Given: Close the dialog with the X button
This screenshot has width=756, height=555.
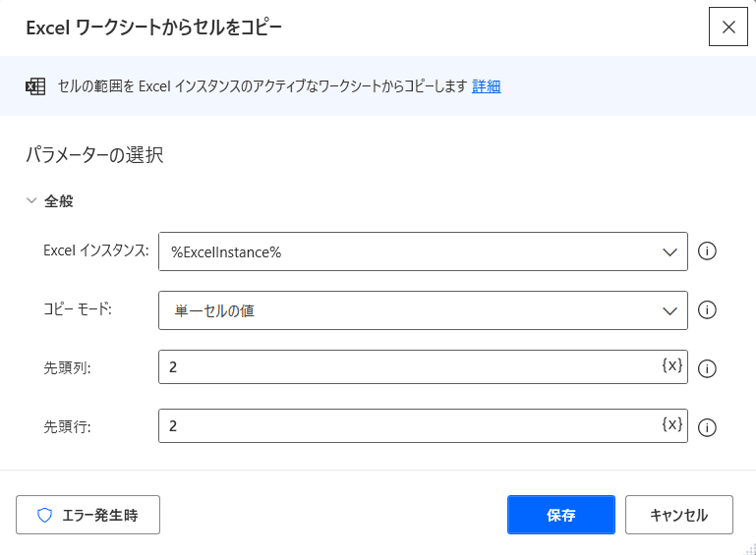Looking at the screenshot, I should tap(728, 27).
